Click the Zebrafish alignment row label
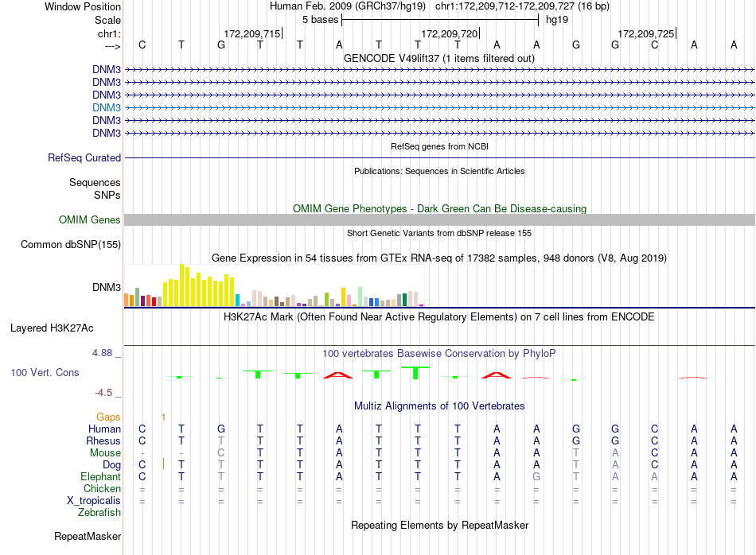Image resolution: width=756 pixels, height=555 pixels. click(99, 513)
